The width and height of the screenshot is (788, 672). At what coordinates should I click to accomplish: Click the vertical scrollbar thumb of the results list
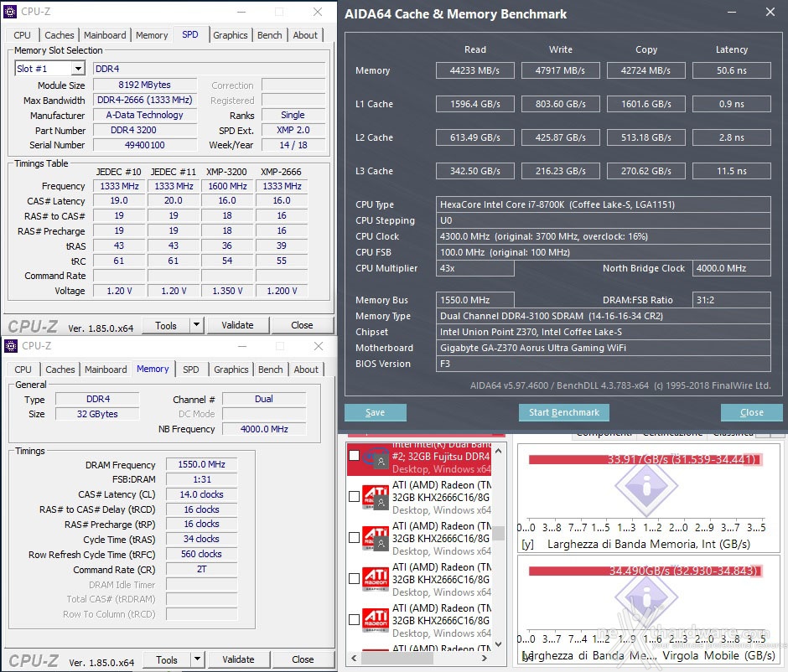[x=498, y=533]
